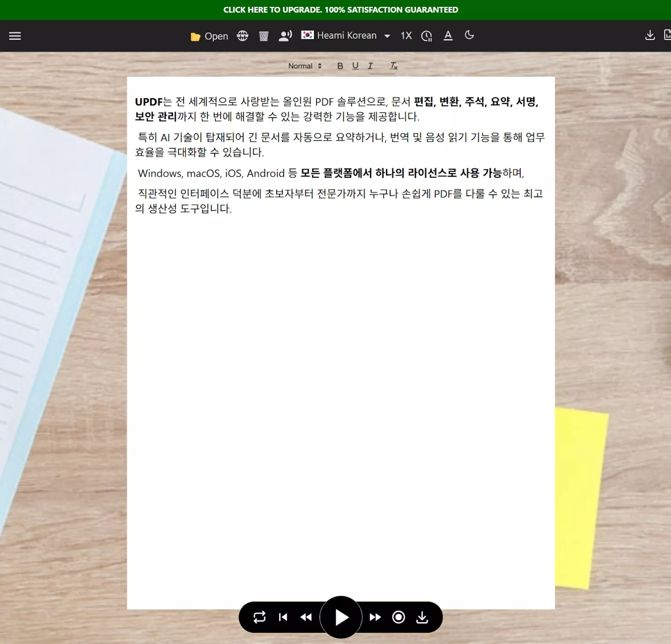Open the Normal paragraph style dropdown

[305, 66]
